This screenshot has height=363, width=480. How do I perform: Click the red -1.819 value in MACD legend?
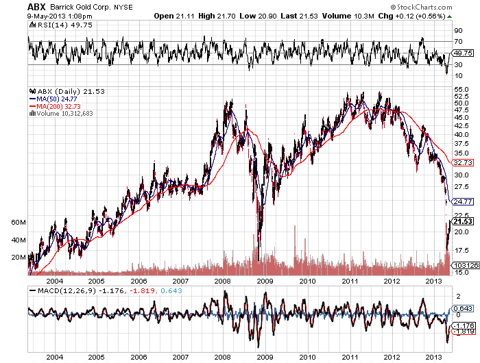click(142, 291)
